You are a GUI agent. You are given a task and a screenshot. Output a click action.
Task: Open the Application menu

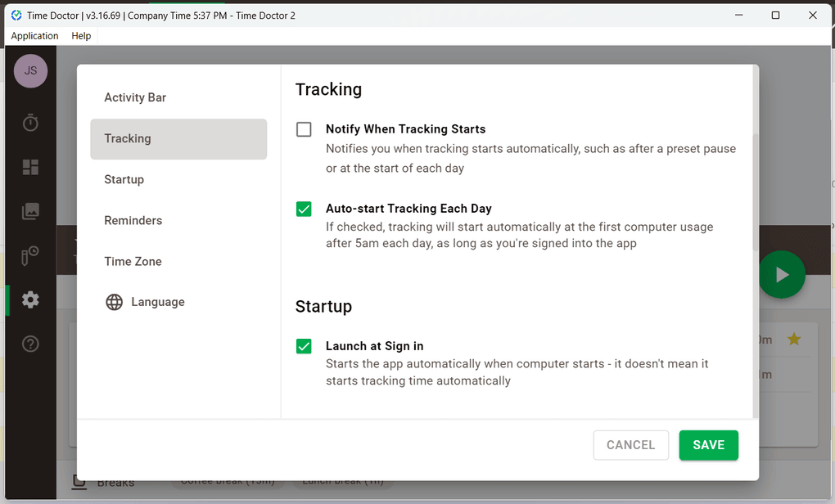34,36
